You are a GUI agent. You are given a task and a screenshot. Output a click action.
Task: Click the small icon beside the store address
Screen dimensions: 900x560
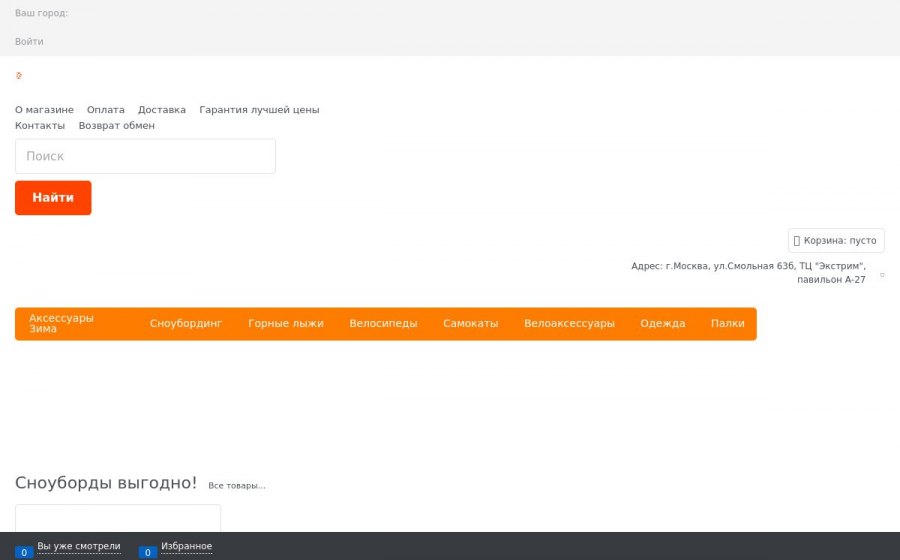(882, 275)
